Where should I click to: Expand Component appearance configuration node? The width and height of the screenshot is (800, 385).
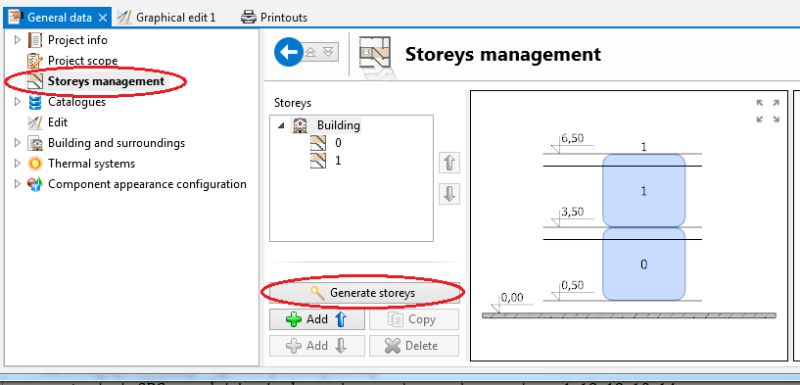(x=17, y=184)
